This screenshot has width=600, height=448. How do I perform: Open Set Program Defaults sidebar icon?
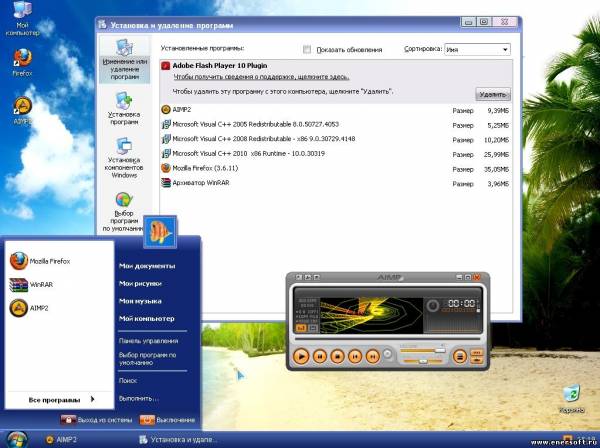pos(124,212)
